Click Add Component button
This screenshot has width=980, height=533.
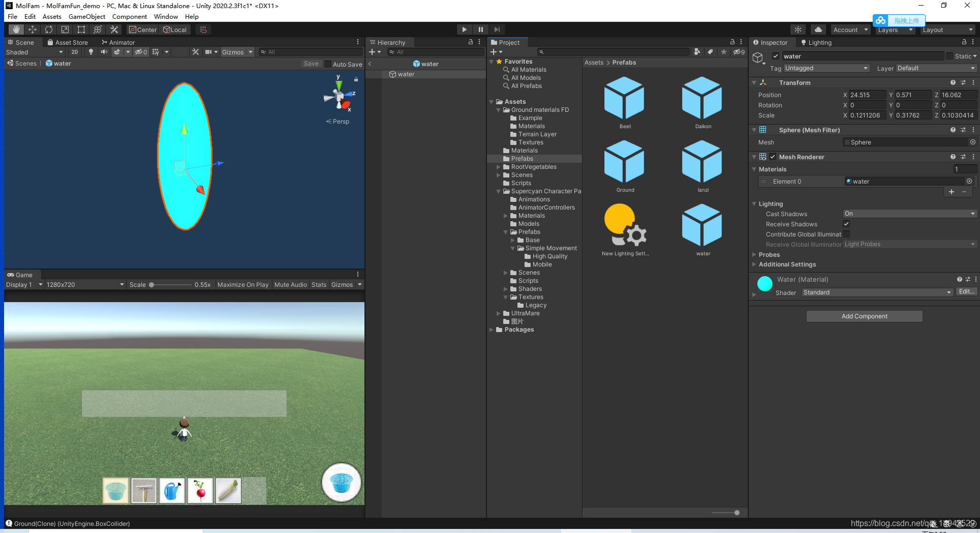(865, 316)
